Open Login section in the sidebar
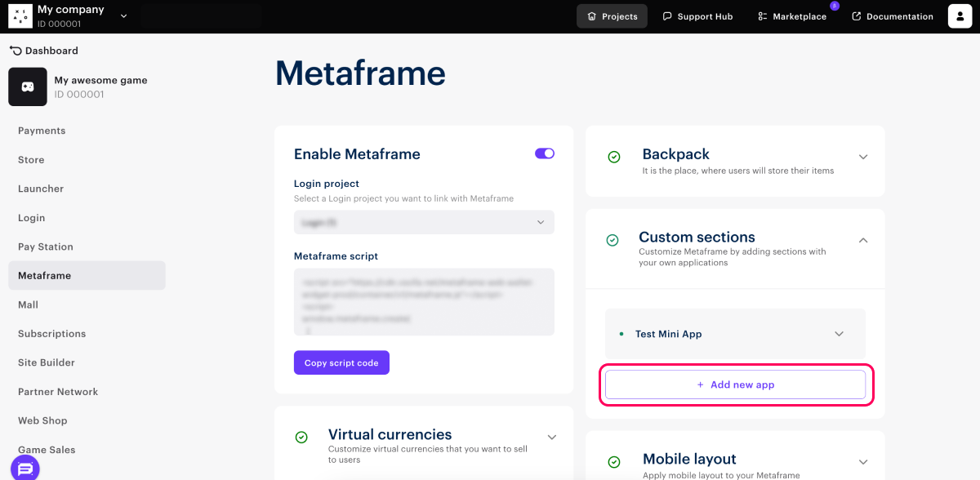 (32, 218)
